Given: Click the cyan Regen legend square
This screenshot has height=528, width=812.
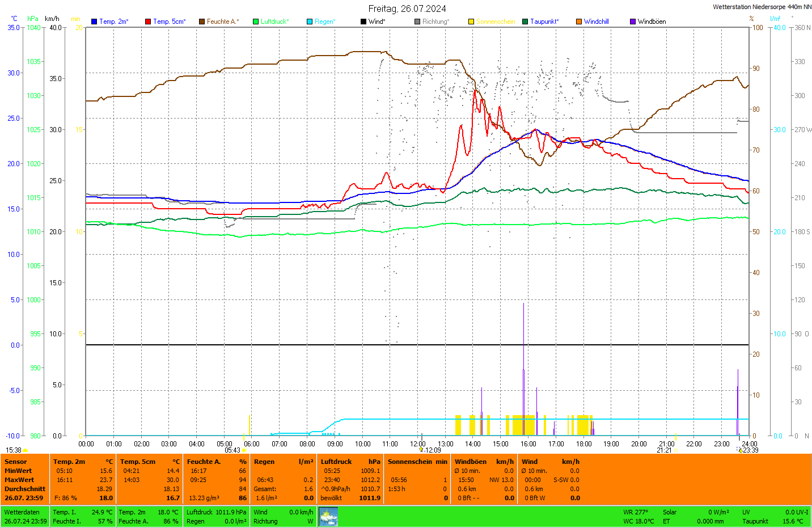Looking at the screenshot, I should [310, 22].
